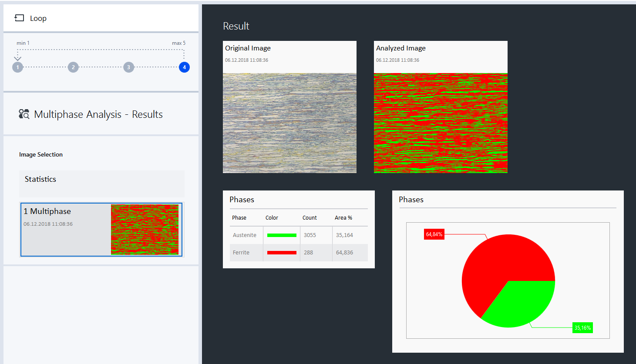Screen dimensions: 636x364
Task: Click the Loop panel icon
Action: (x=18, y=18)
